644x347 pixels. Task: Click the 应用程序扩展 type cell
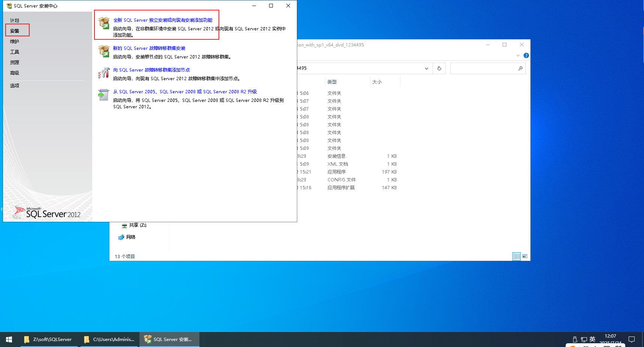point(341,188)
